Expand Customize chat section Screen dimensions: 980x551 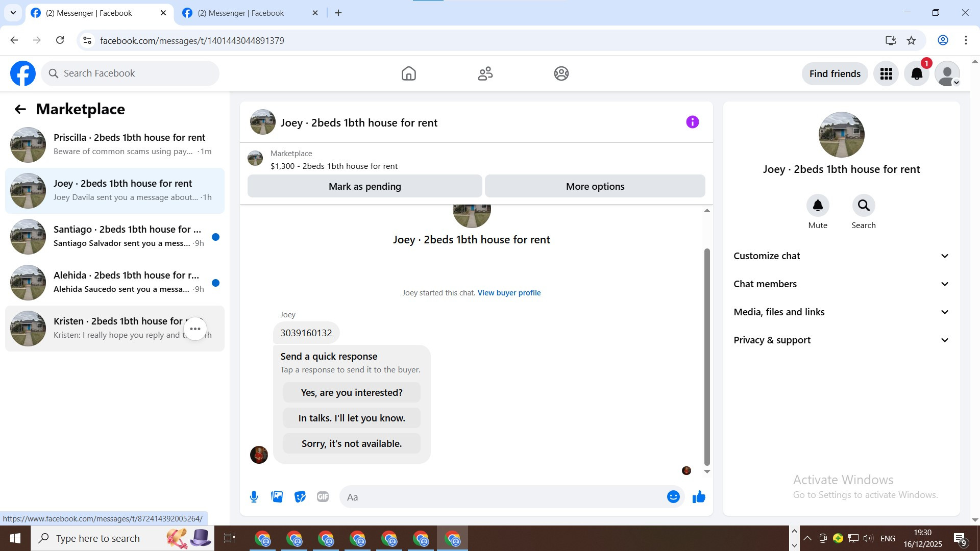(842, 256)
